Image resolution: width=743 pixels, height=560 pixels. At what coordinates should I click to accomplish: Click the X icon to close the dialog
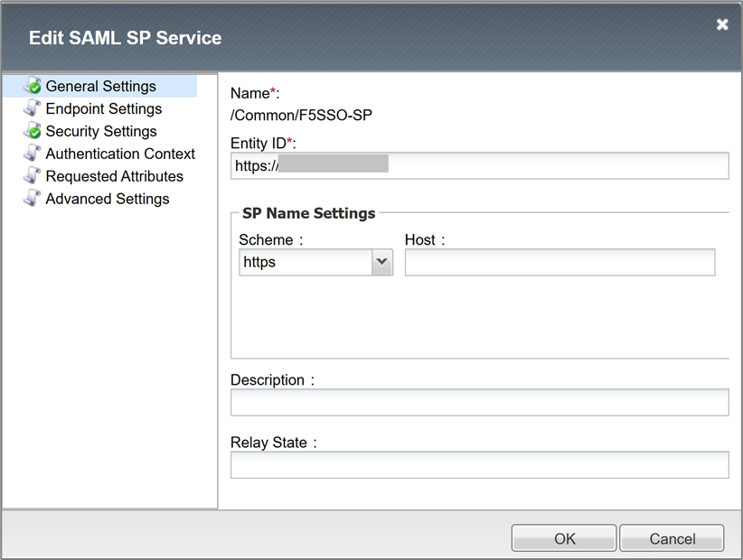pos(722,24)
